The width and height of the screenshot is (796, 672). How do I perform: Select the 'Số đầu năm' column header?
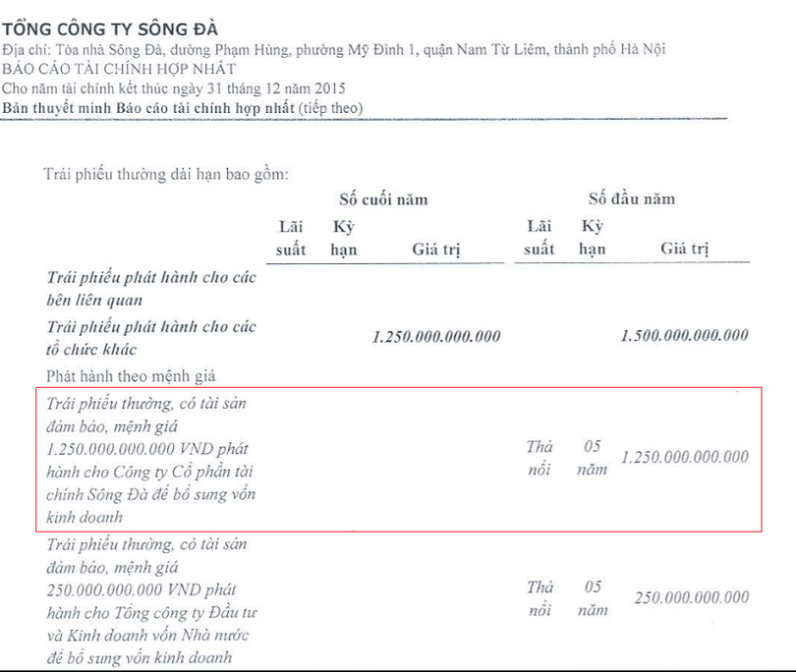tap(632, 199)
